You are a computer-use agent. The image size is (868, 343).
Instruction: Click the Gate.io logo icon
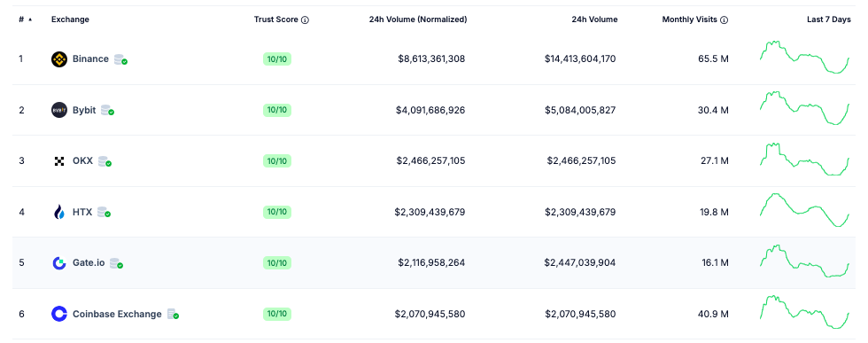pos(59,263)
